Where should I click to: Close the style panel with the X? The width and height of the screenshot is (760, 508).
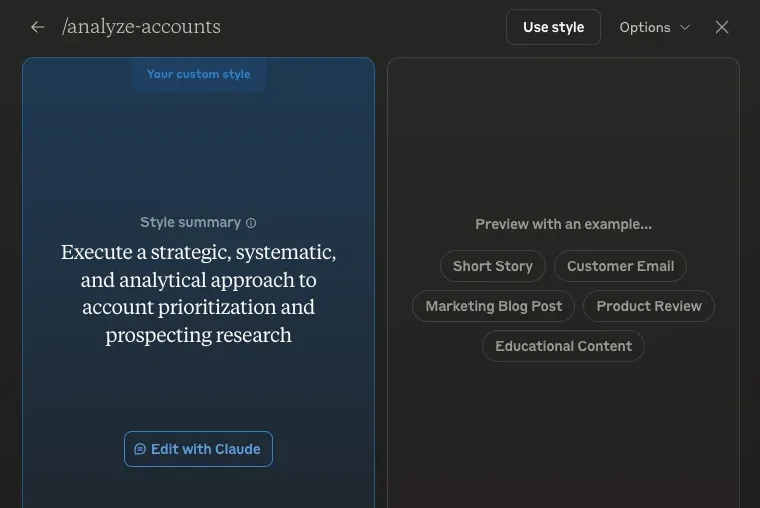pyautogui.click(x=722, y=27)
